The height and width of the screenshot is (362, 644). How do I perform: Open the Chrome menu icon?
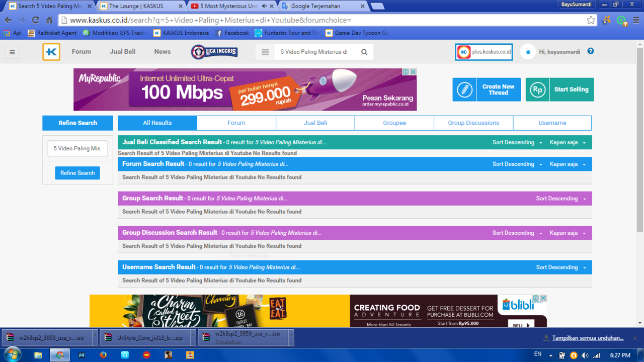636,20
